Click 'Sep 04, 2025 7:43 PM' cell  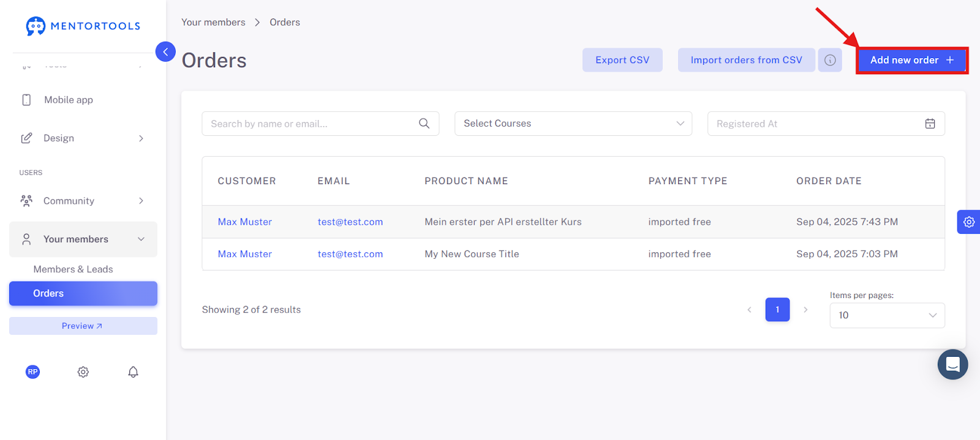847,222
